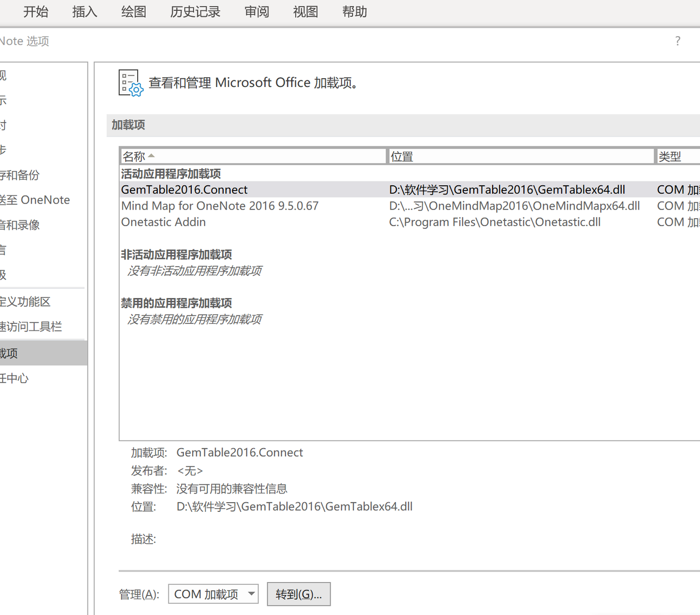The width and height of the screenshot is (700, 615).
Task: Click the 没有禁用的应用程序加载项 italic text
Action: click(x=194, y=319)
